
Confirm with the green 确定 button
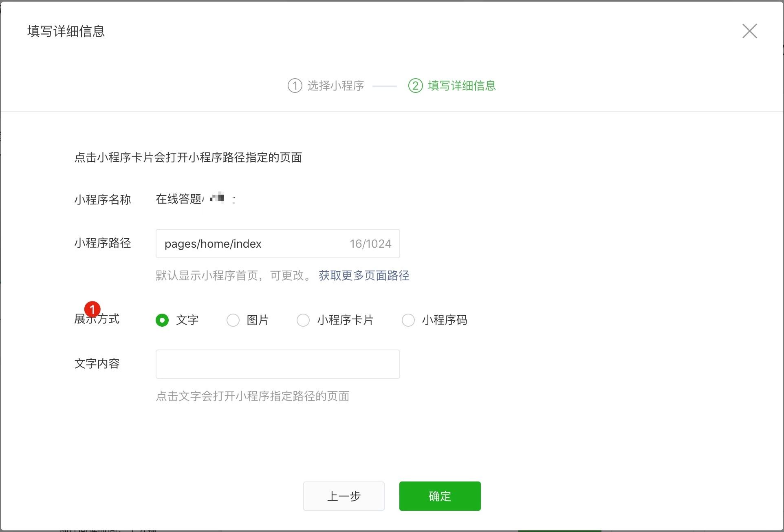pyautogui.click(x=440, y=496)
